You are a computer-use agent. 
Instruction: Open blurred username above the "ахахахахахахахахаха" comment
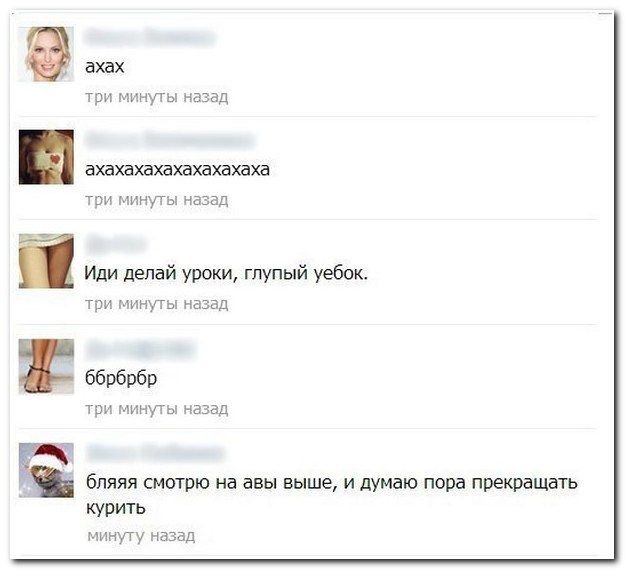tap(169, 140)
